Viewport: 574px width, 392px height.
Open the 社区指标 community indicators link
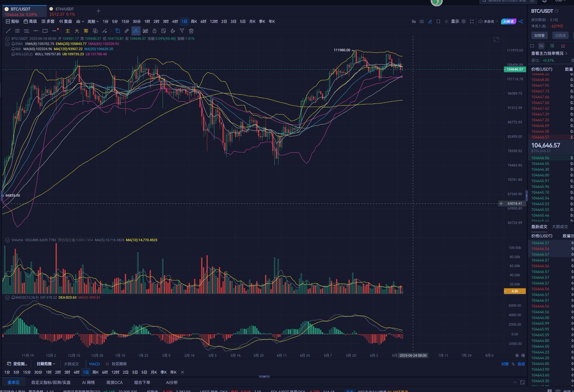point(117,364)
